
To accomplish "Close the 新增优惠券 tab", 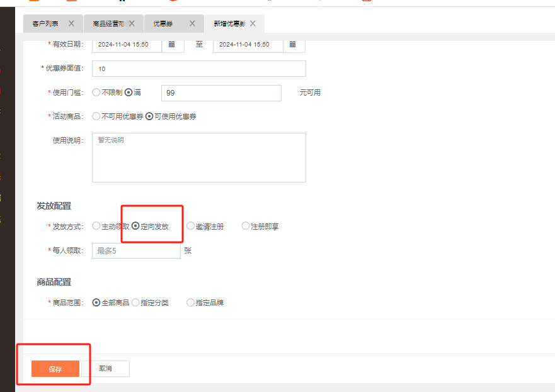I will click(253, 23).
